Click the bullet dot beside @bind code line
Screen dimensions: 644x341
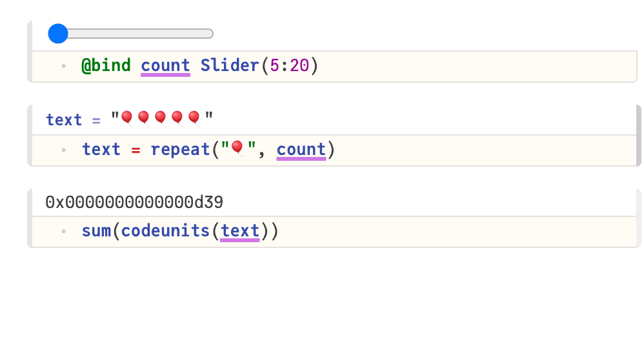point(64,66)
